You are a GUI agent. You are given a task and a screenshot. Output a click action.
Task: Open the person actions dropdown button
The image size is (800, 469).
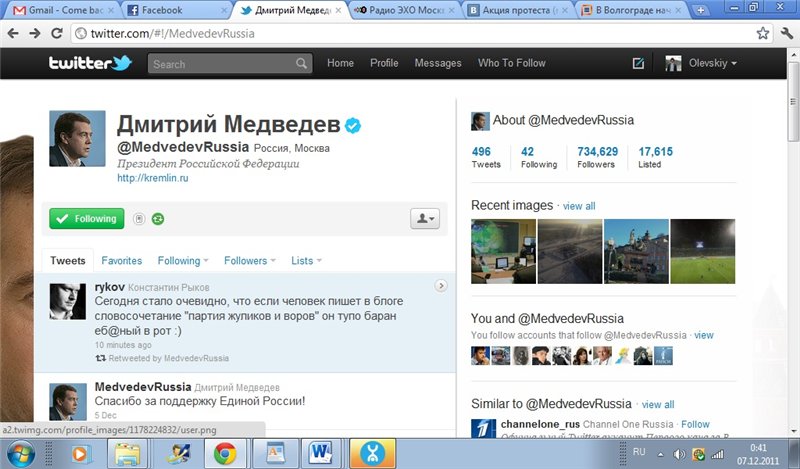[x=425, y=218]
